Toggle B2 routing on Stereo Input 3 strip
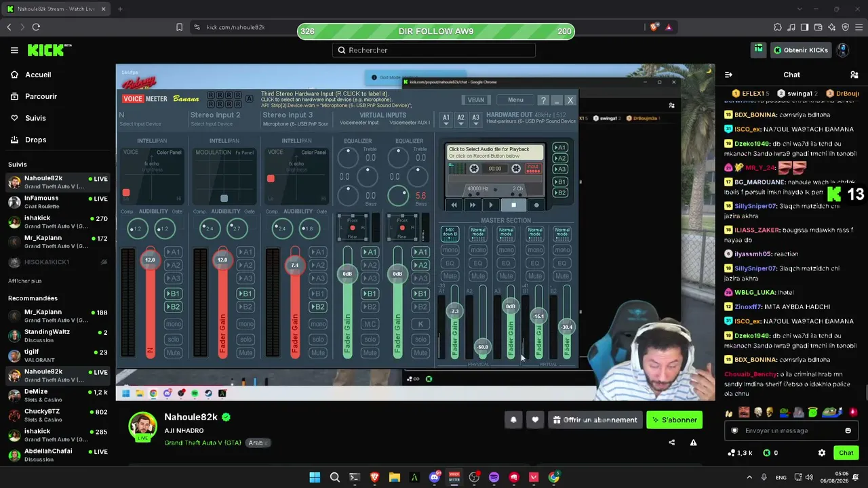This screenshot has height=488, width=868. click(x=318, y=306)
